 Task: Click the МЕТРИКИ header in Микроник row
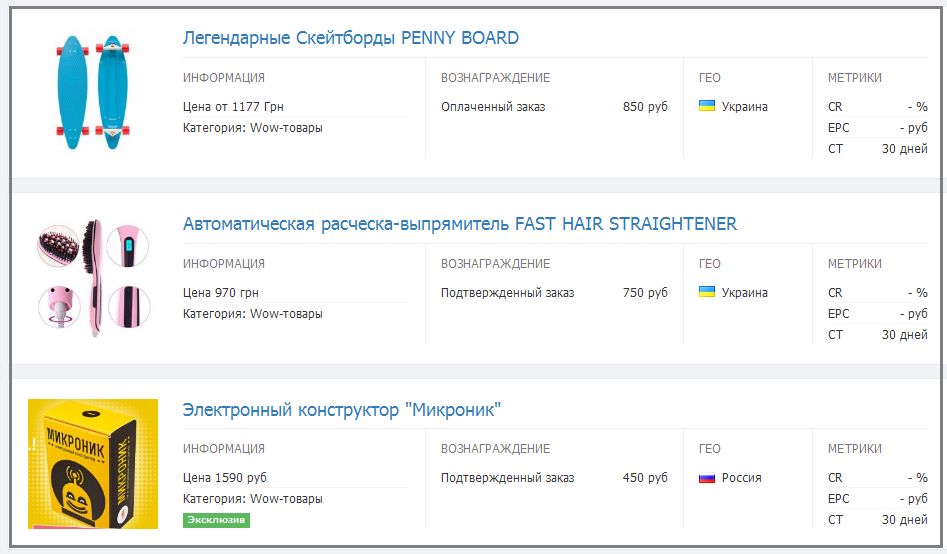(855, 449)
